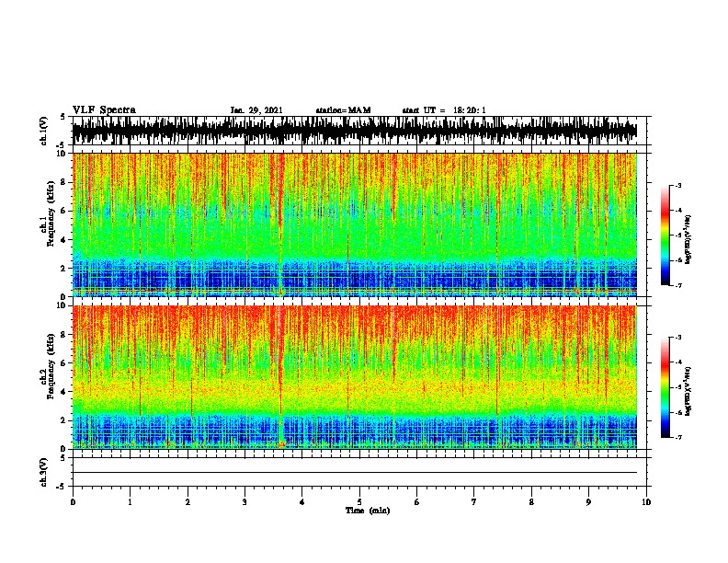Click the "-3" label on ch.1 color bar

click(678, 185)
